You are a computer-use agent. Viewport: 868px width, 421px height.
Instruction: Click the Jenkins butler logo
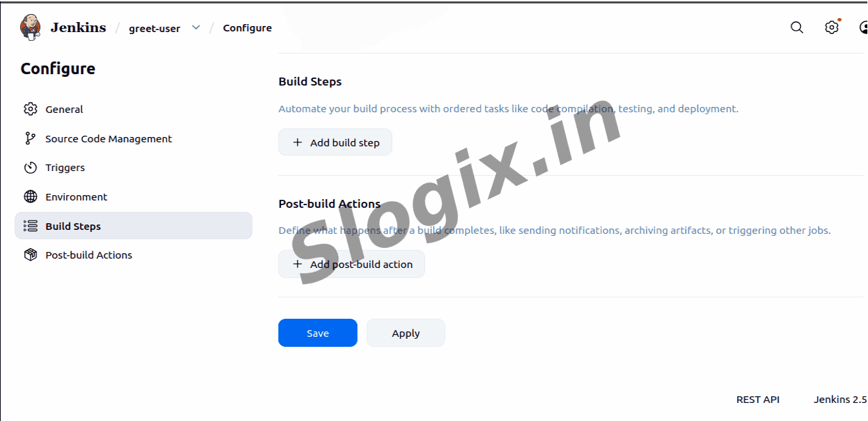[x=30, y=27]
